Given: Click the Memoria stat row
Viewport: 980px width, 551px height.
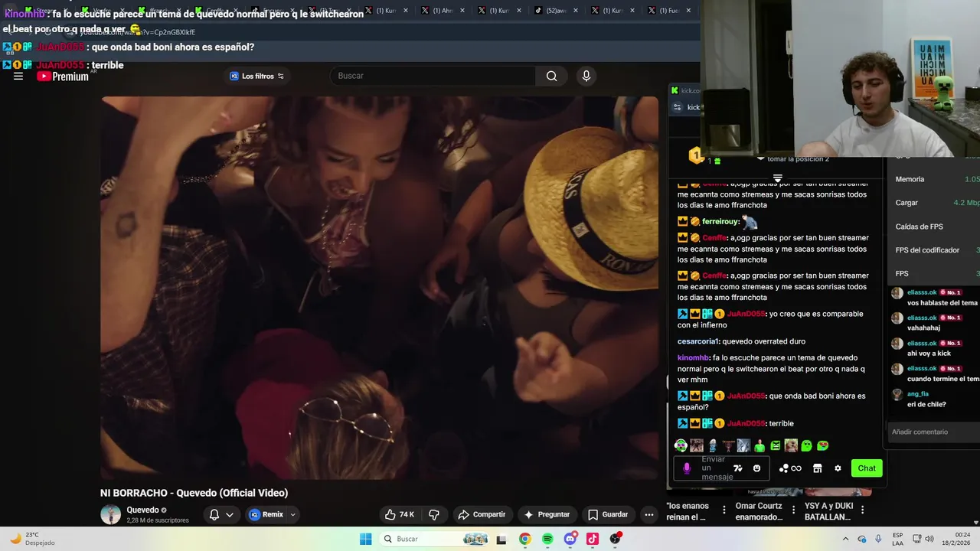Looking at the screenshot, I should pos(936,179).
